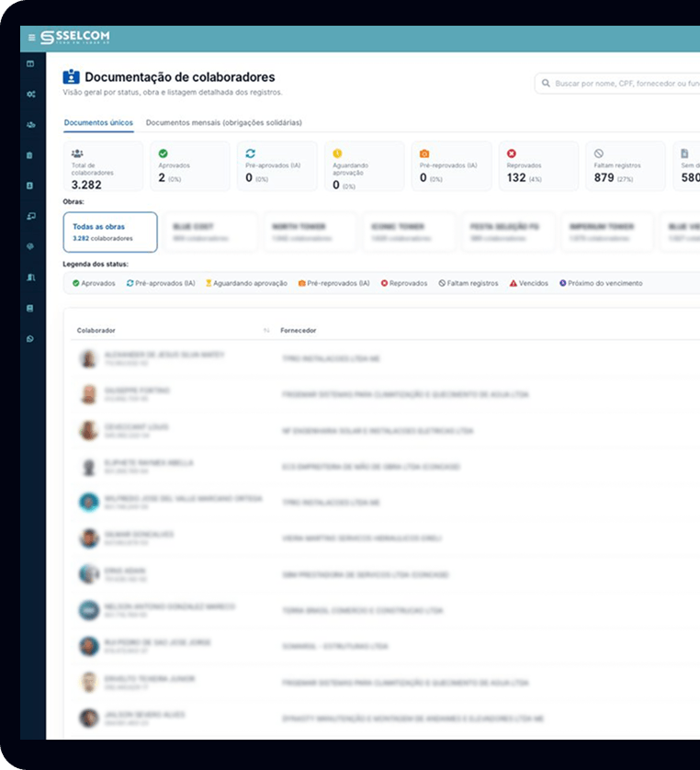Sort by the Colaborador column arrows
Viewport: 700px width, 770px height.
coord(266,331)
